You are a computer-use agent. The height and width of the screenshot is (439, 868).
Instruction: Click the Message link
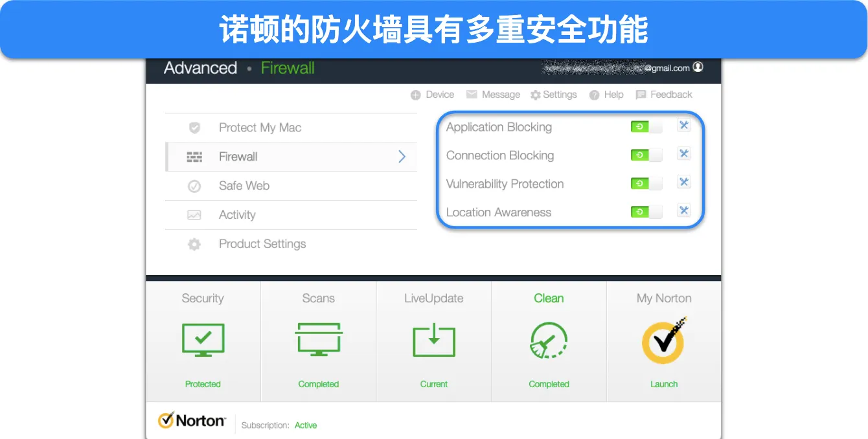pos(501,95)
